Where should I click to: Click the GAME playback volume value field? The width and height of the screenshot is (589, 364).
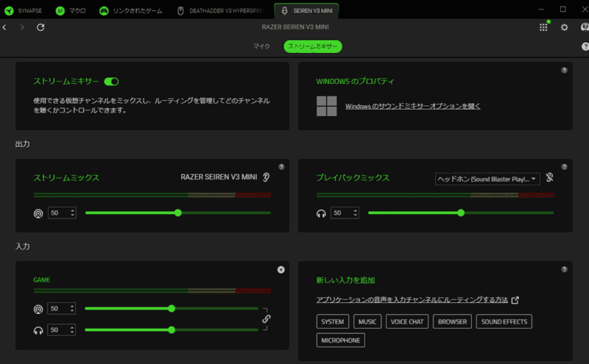pos(58,330)
